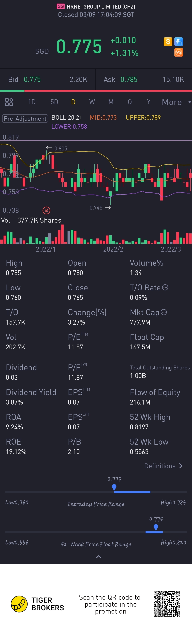Click the Bid price 0.775
Viewport: 192px width, 644px height.
tap(32, 80)
